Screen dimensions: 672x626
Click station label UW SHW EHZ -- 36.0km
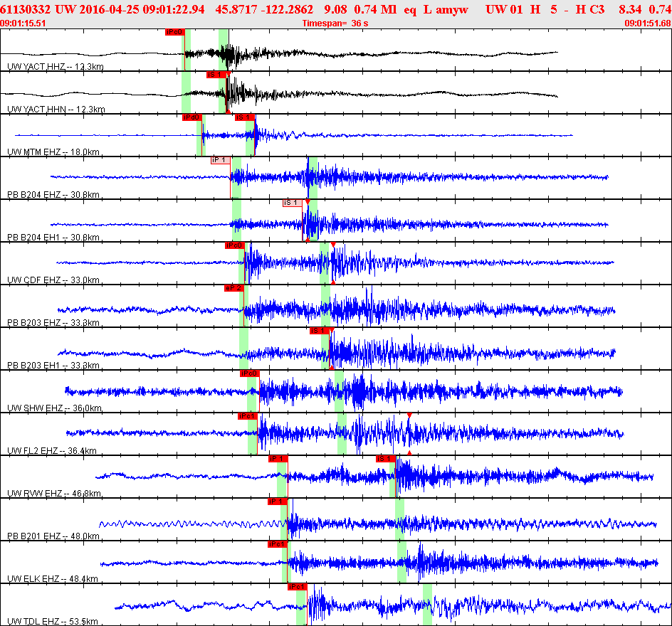[54, 408]
